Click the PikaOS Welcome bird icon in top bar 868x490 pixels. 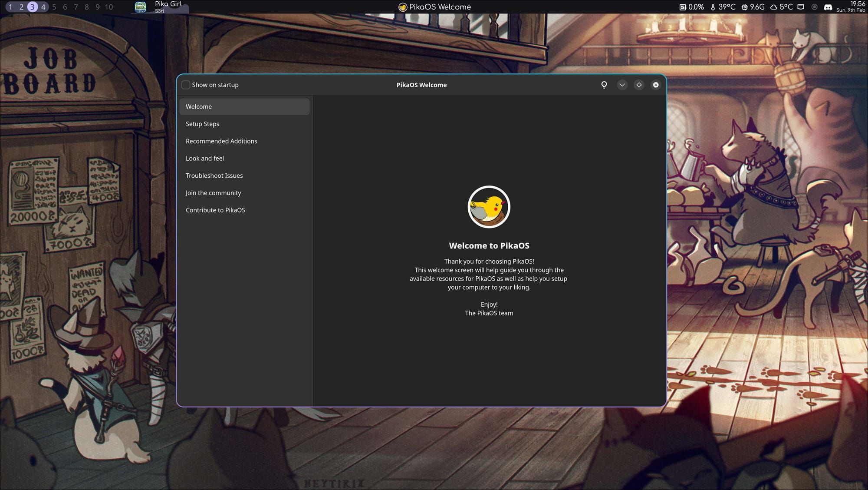[403, 7]
